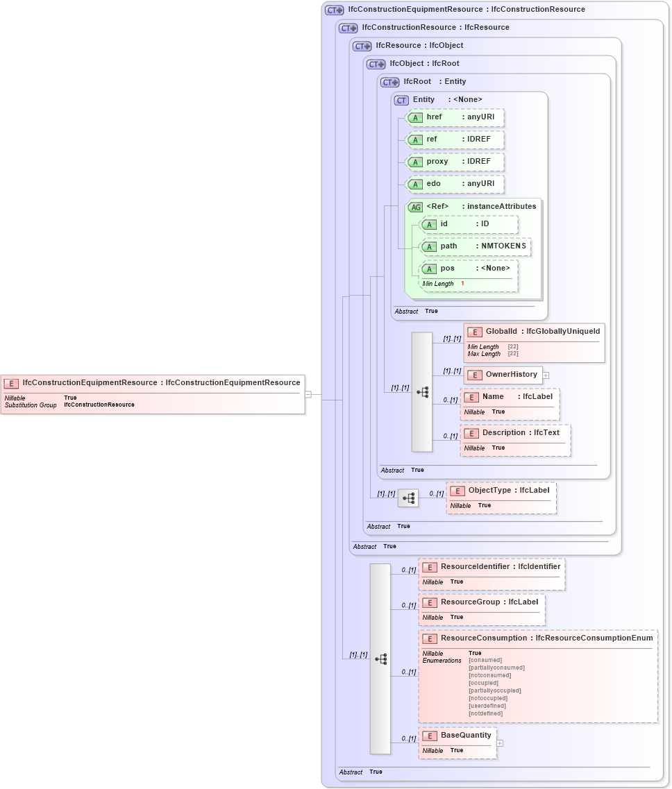The image size is (672, 789).
Task: Toggle Nillable on the Description element
Action: pyautogui.click(x=474, y=448)
